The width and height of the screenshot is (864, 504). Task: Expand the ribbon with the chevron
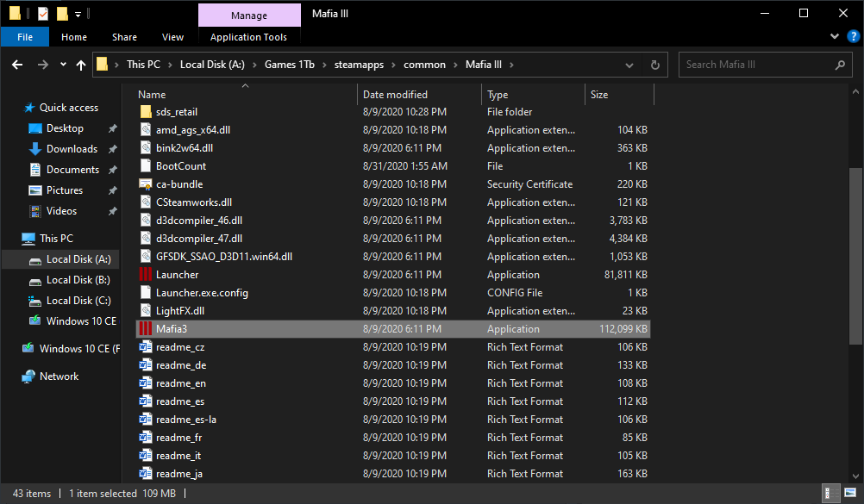[834, 37]
